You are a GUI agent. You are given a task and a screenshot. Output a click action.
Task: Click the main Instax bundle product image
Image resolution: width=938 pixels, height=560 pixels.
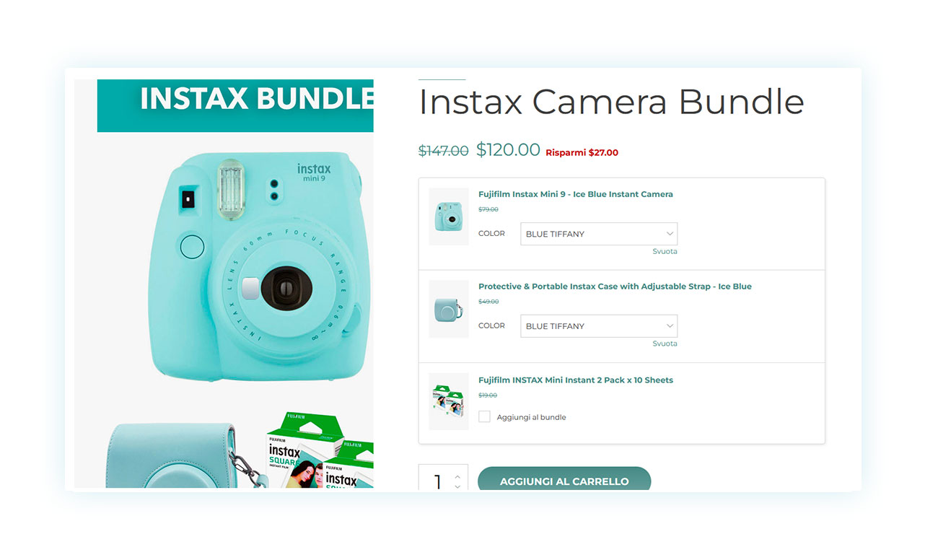[x=224, y=284]
